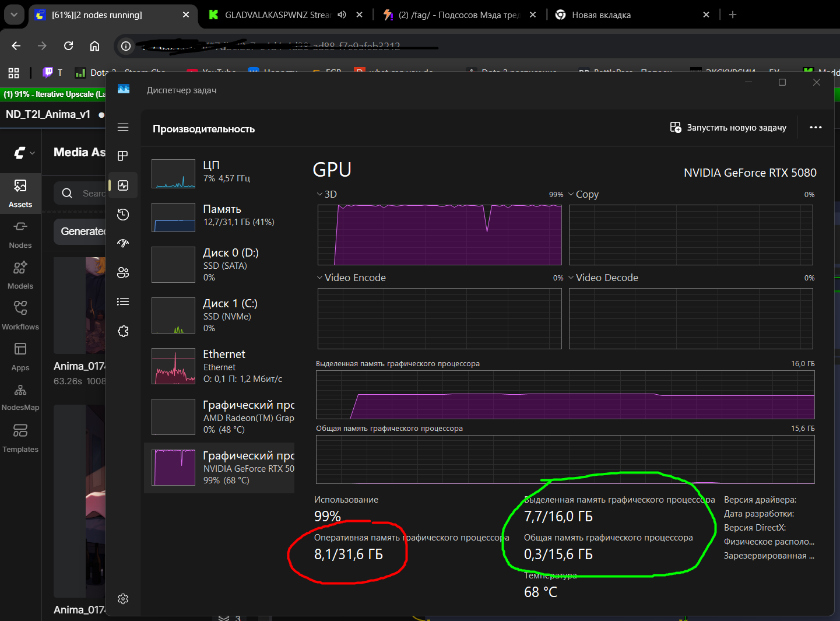Open ComfyUI logo menu dropdown

tap(24, 153)
